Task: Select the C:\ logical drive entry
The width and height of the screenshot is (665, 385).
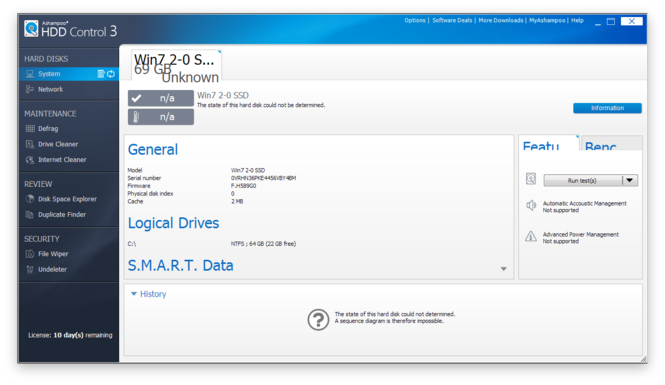Action: (x=132, y=244)
